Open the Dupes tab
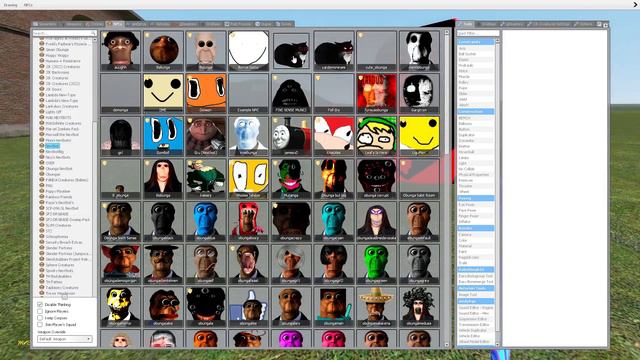The width and height of the screenshot is (640, 360). 264,24
